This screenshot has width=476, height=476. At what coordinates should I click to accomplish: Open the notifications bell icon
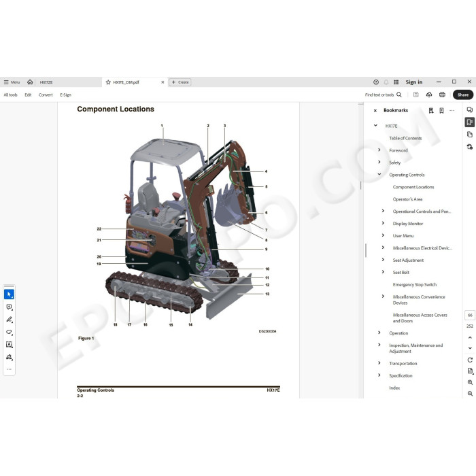(386, 82)
